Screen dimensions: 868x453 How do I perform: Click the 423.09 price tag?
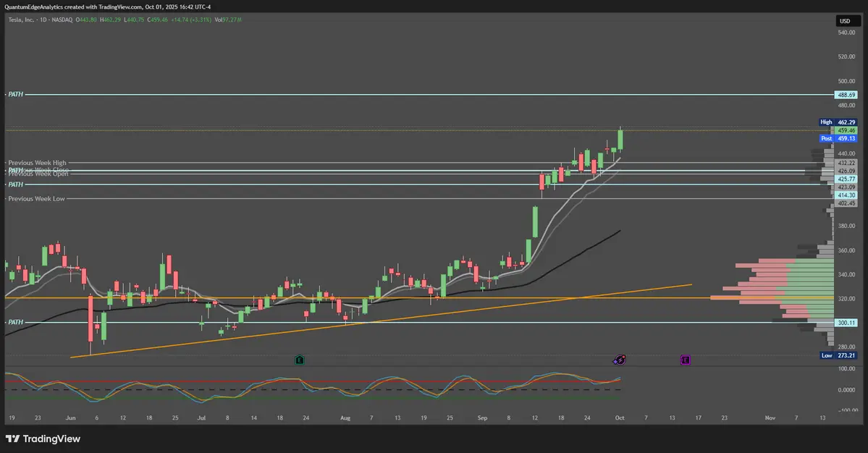point(846,187)
